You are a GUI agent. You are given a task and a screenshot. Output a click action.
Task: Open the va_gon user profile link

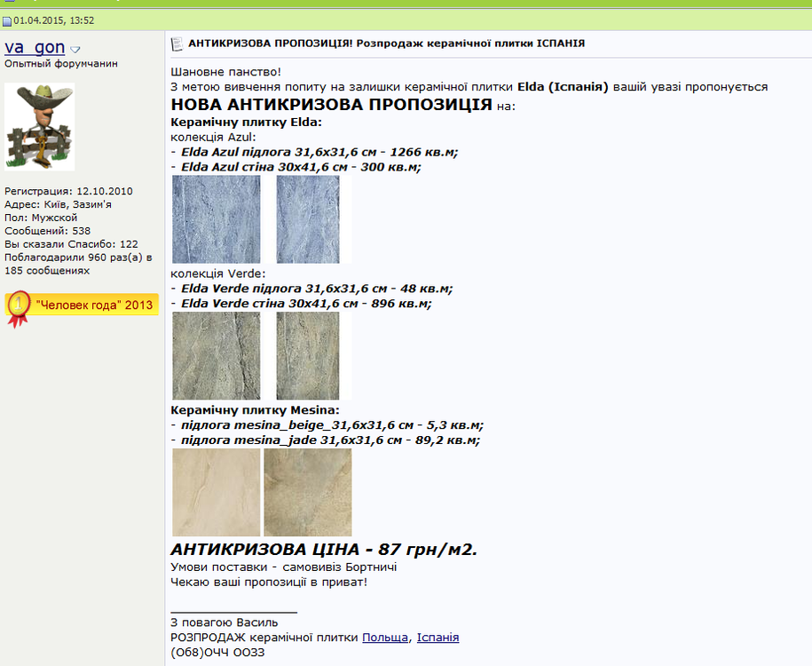[34, 48]
